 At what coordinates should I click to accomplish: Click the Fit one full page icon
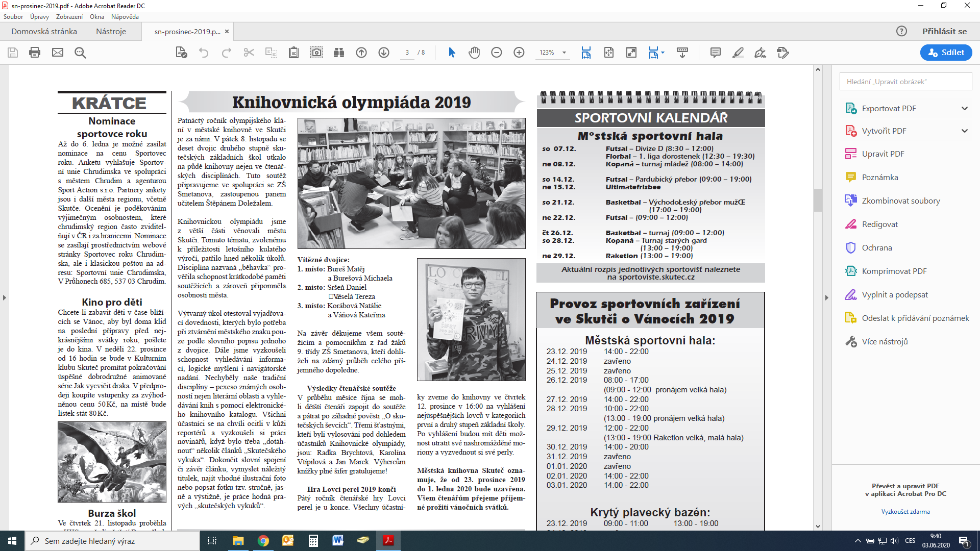pos(609,53)
